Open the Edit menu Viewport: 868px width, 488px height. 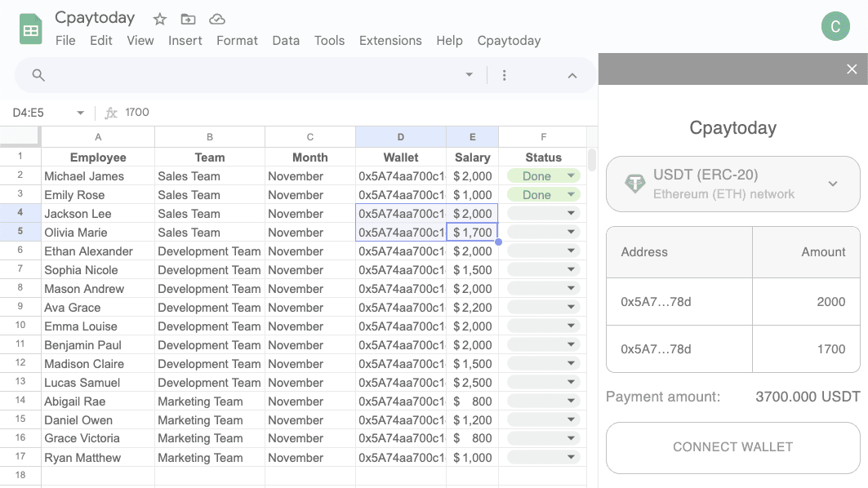click(x=100, y=40)
